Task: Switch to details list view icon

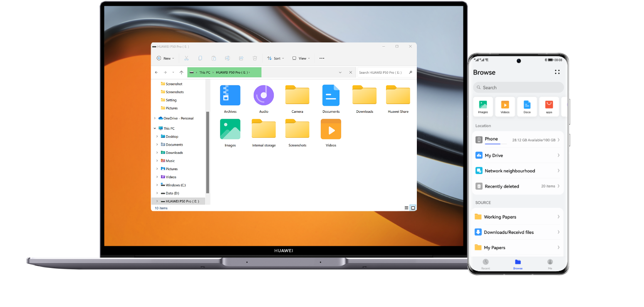Action: (x=406, y=208)
